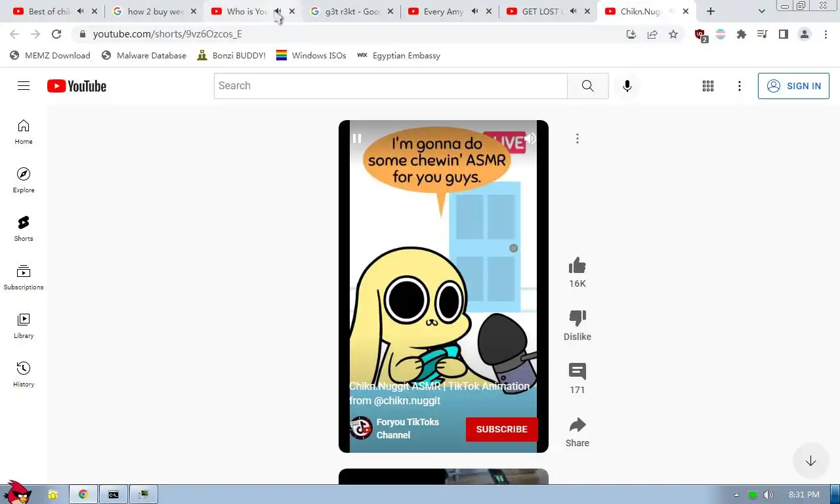Open Malware Database bookmark
The height and width of the screenshot is (504, 840).
click(144, 56)
